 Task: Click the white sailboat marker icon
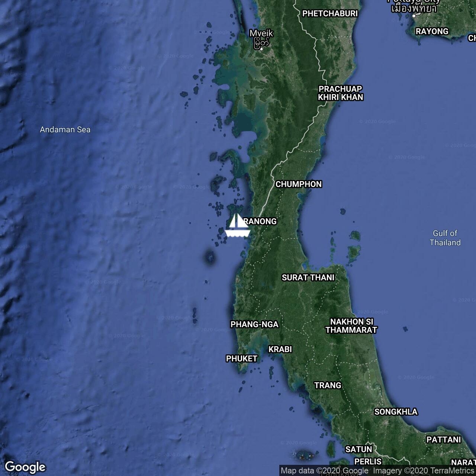238,225
